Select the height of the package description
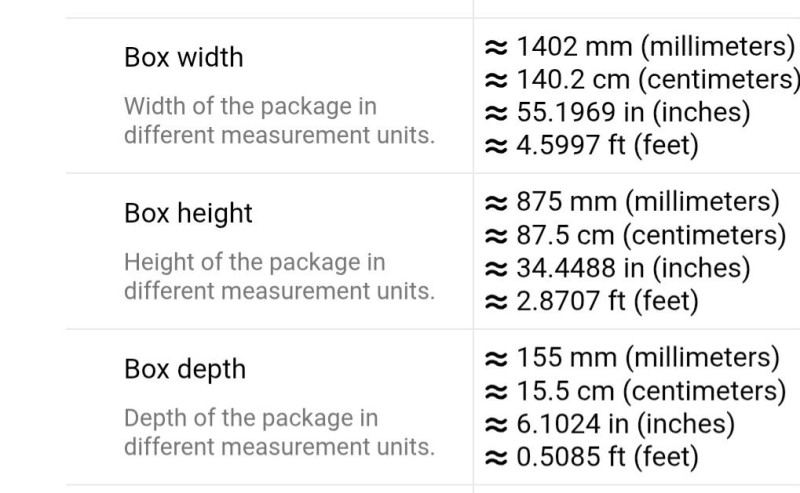 (279, 276)
